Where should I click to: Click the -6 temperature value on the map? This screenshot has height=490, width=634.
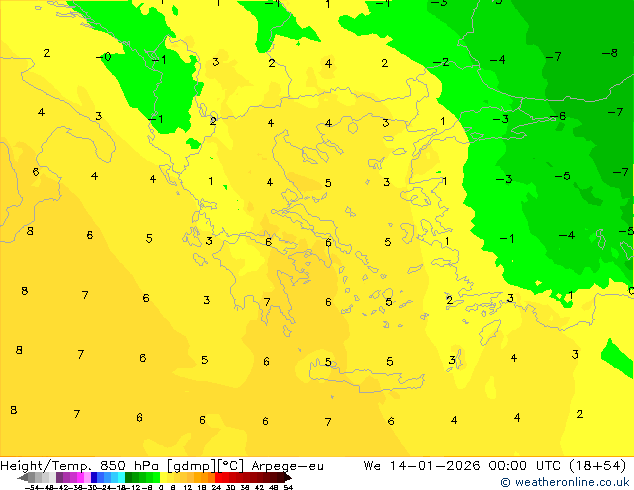click(x=558, y=116)
